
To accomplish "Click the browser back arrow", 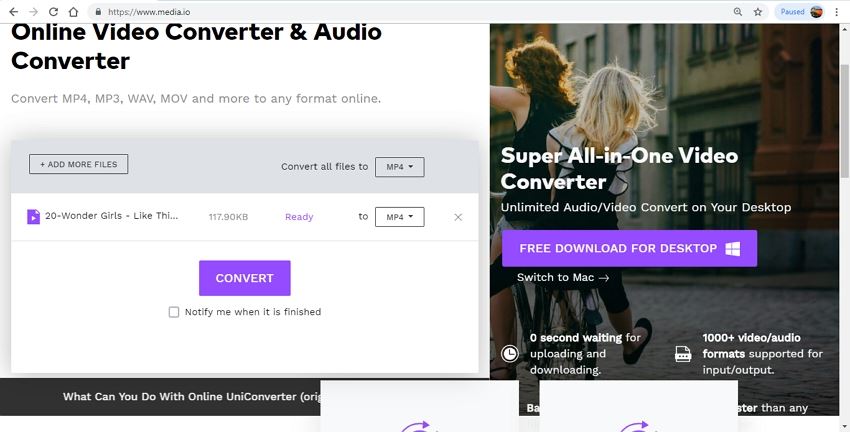I will tap(12, 11).
